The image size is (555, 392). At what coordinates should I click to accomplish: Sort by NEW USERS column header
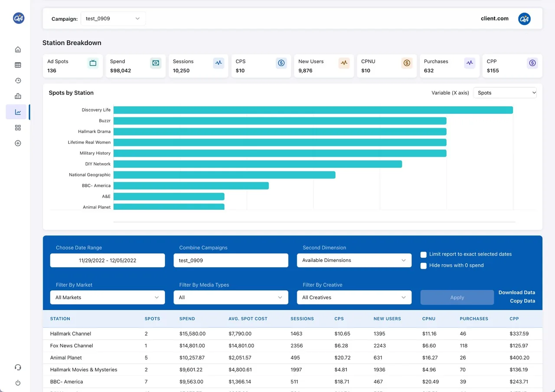tap(387, 319)
